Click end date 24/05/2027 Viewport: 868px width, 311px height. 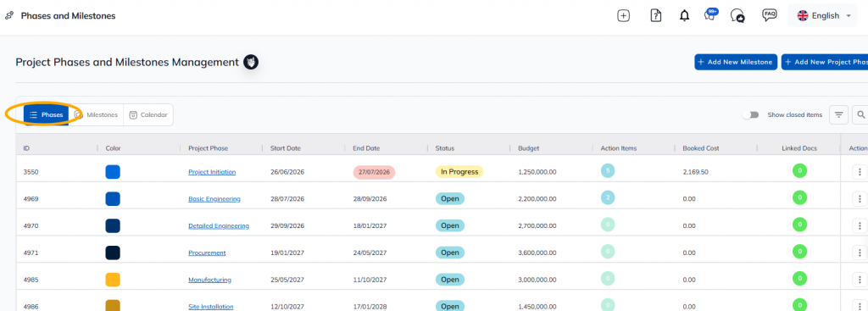coord(370,253)
